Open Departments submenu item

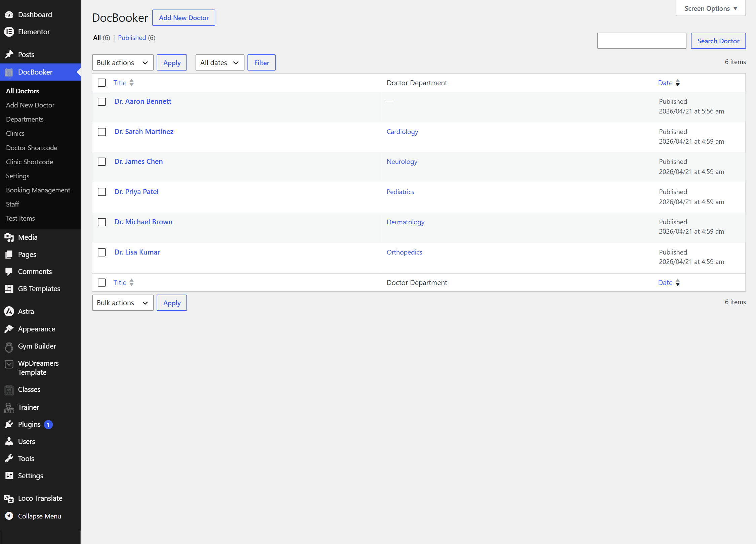click(x=25, y=119)
